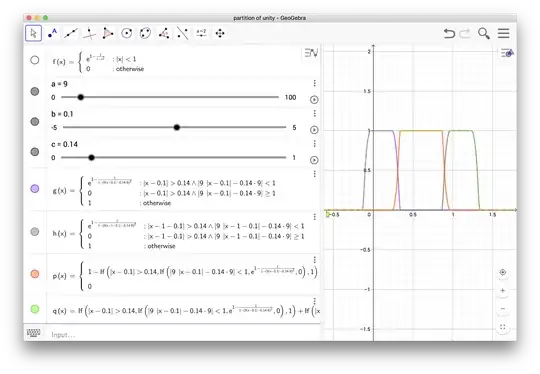Click the Undo arrow

click(x=449, y=33)
